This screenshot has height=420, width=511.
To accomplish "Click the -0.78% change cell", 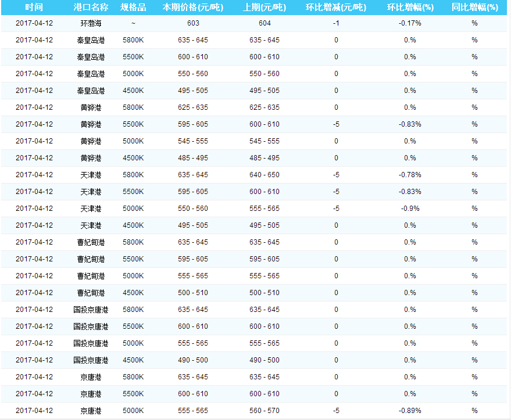I will click(410, 175).
